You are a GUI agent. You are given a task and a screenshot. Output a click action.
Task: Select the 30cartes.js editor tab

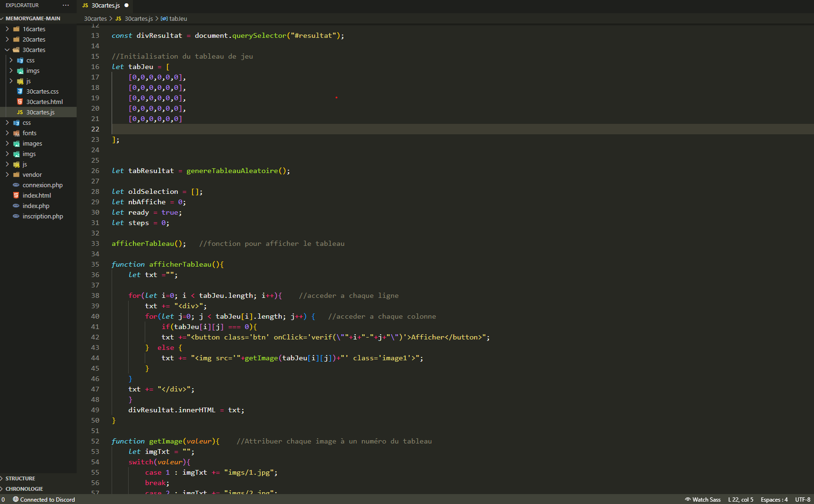[105, 6]
